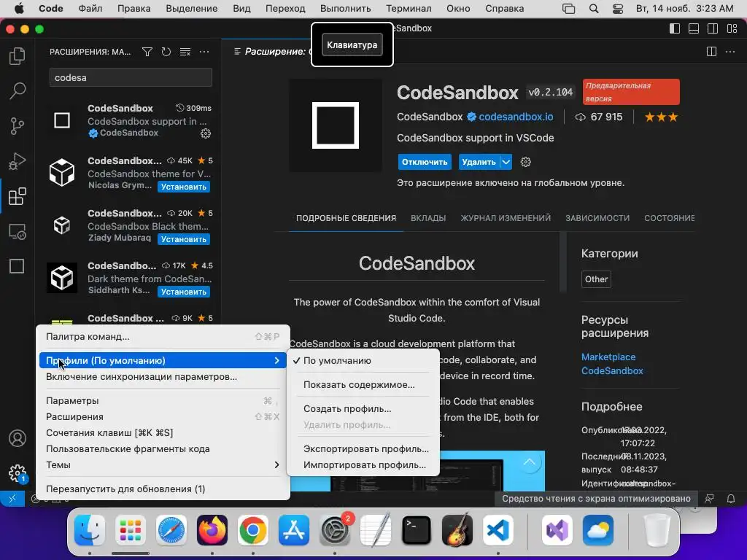Screen dimensions: 747x560
Task: Open the Вид menu in menu bar
Action: pyautogui.click(x=241, y=9)
